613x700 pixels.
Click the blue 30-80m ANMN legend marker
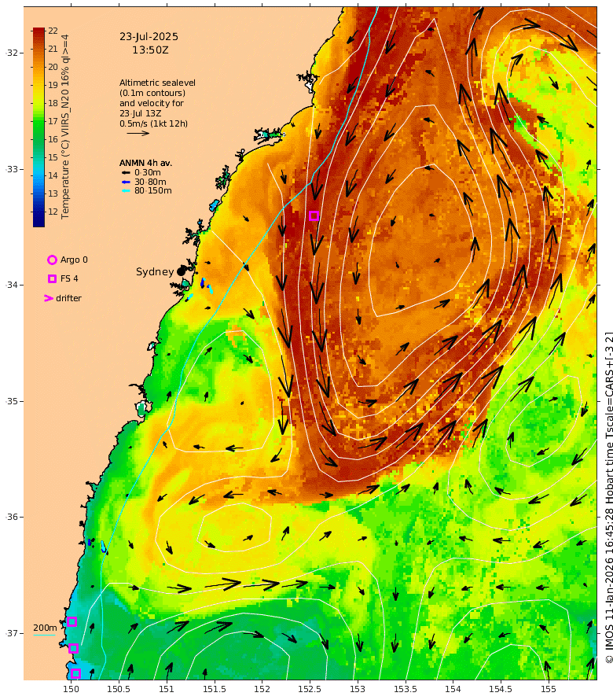pyautogui.click(x=126, y=182)
